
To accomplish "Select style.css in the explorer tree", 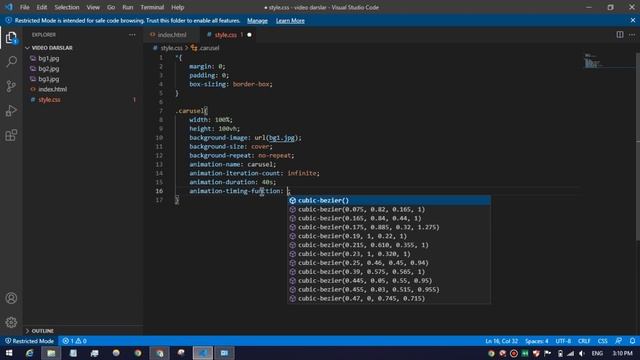I will (49, 100).
